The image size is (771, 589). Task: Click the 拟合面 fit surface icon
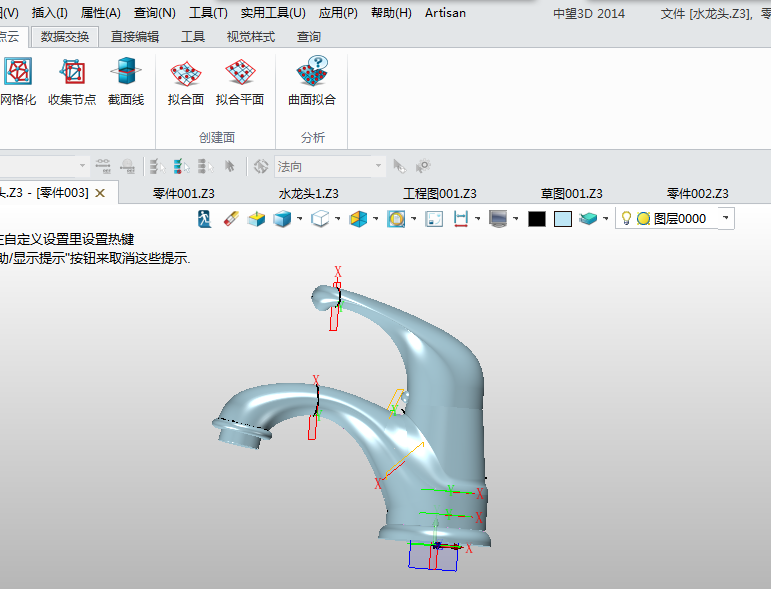coord(186,82)
